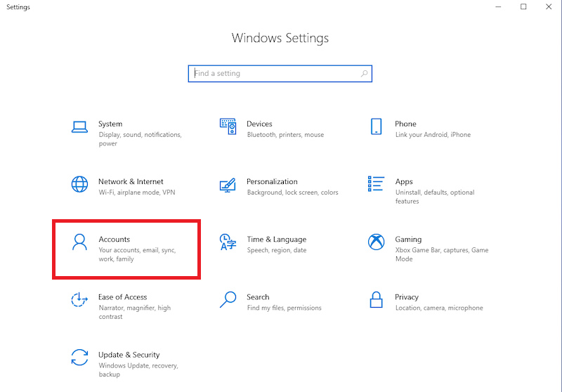Select the Time & Language icon

coord(228,242)
